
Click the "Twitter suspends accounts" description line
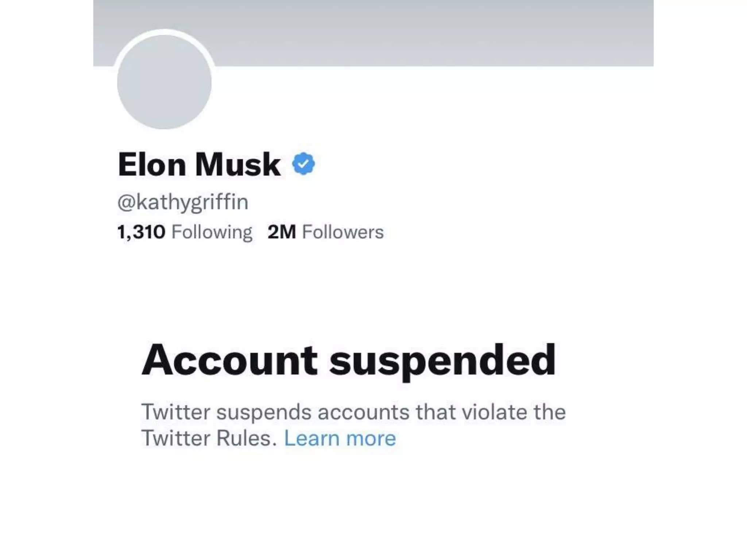(353, 412)
